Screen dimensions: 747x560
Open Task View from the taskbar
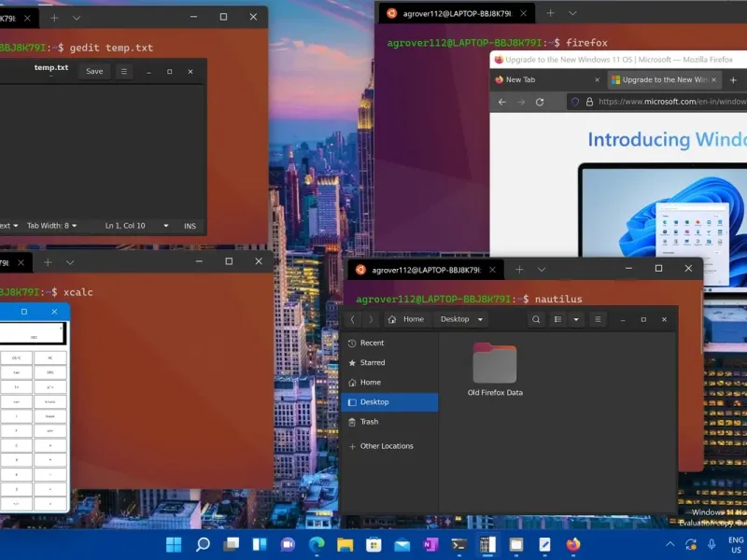(231, 544)
